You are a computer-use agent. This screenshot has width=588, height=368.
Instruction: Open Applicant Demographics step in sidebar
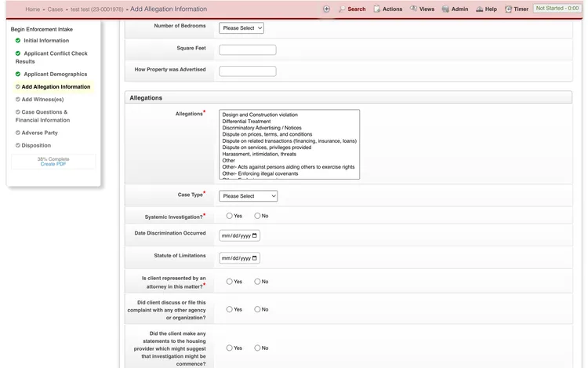point(56,75)
